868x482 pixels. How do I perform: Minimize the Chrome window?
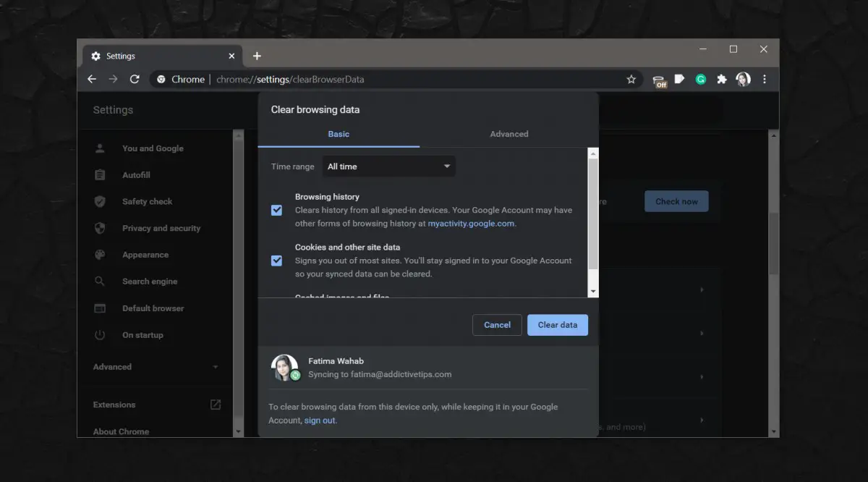(x=703, y=49)
